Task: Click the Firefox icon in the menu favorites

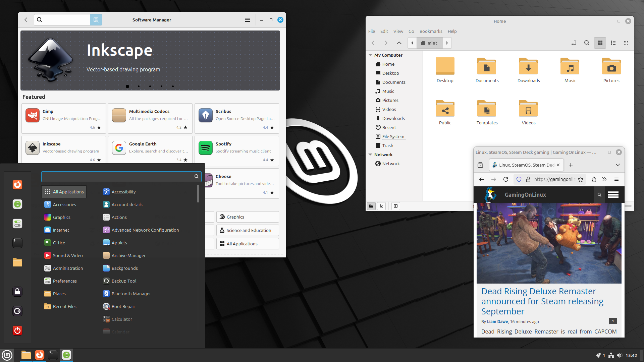Action: point(17,185)
